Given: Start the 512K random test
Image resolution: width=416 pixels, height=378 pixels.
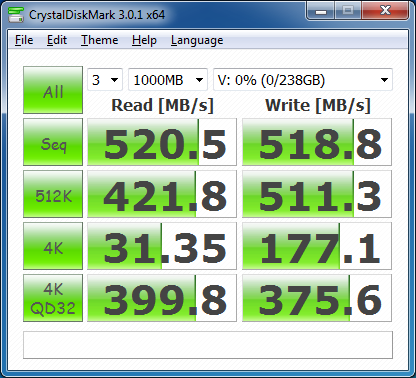Looking at the screenshot, I should pos(53,194).
